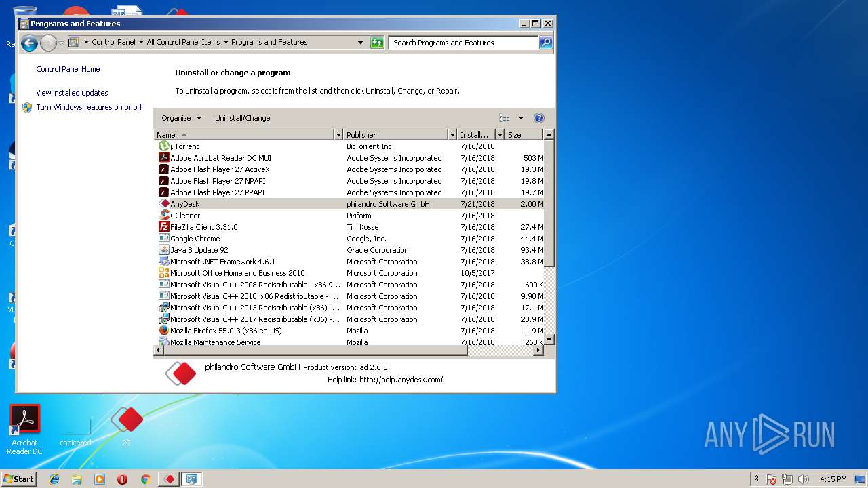
Task: Expand All Control Panel Items breadcrumb arrow
Action: [226, 42]
